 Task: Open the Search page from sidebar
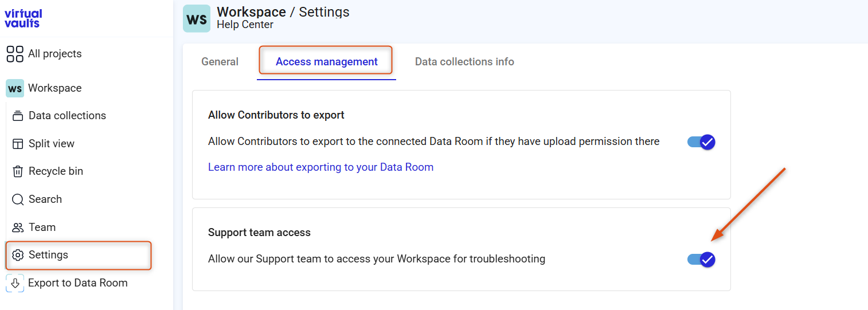pos(45,199)
